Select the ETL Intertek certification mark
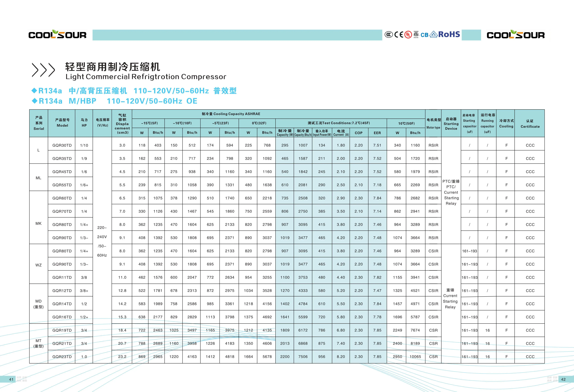Image resolution: width=574 pixels, height=392 pixels. 416,35
